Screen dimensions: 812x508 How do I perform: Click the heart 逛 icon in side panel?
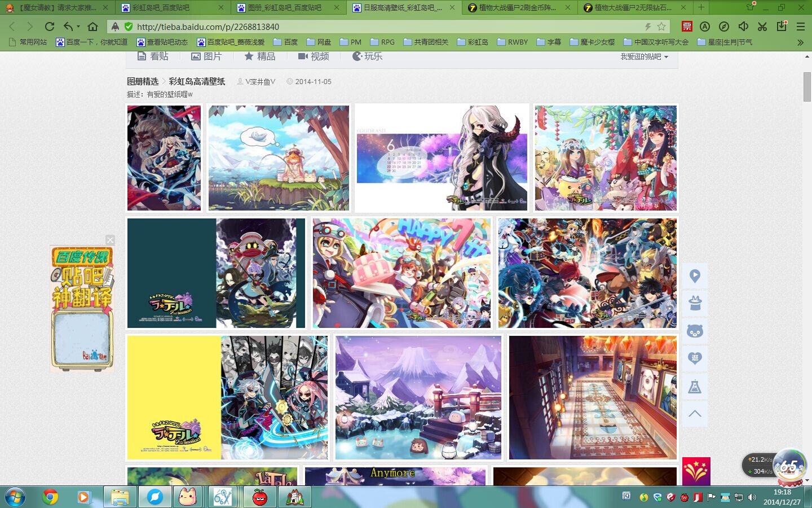[x=695, y=358]
